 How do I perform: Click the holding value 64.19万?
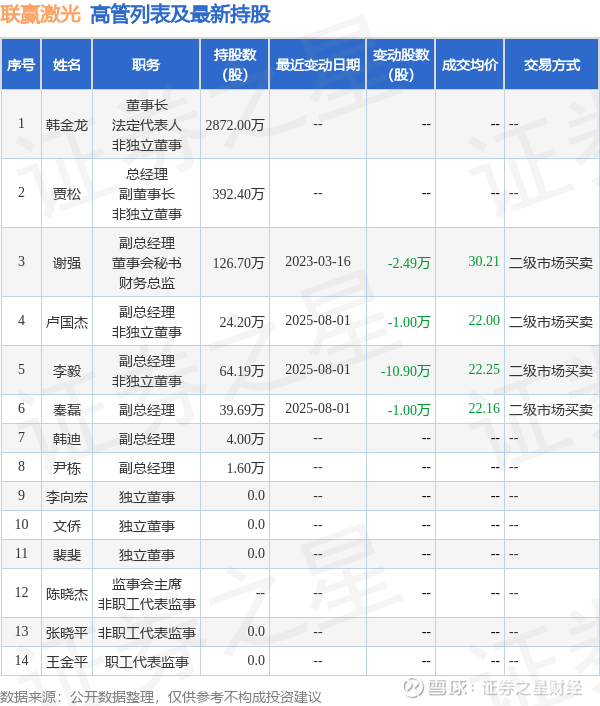pos(242,371)
